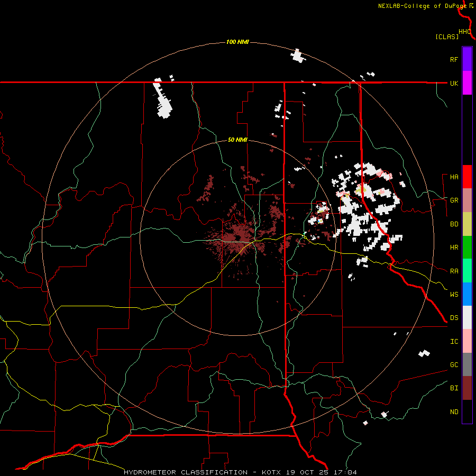Viewport: 476px width, 476px height.
Task: Click the 'BD' legend label
Action: point(454,224)
